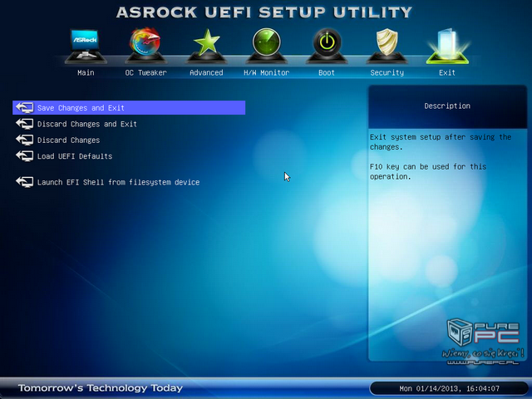Choose Discard Changes and Exit
The width and height of the screenshot is (532, 399).
[86, 124]
